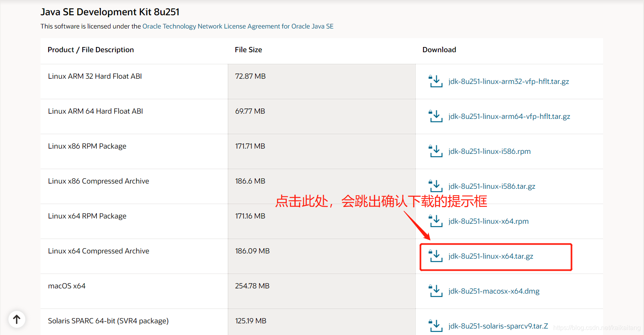Viewport: 644px width, 335px height.
Task: Download jdk-8u251-linux-arm64-vfp-hflt.tar.gz link
Action: click(509, 116)
